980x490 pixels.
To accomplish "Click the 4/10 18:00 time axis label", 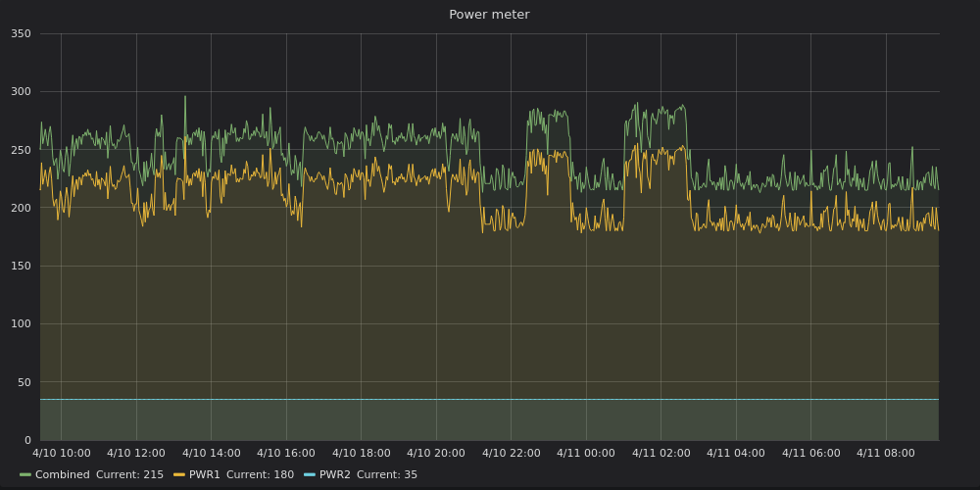I will 362,453.
